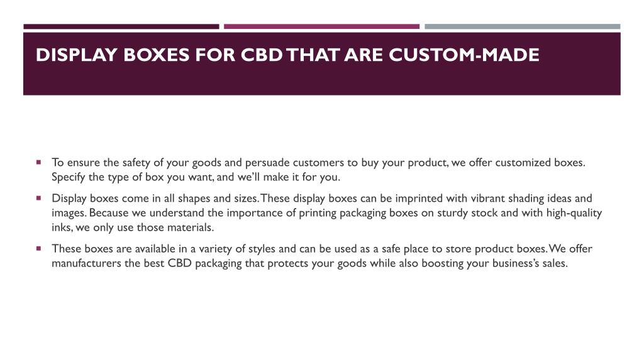Click the line 'inks, we only use those materials'

(133, 228)
